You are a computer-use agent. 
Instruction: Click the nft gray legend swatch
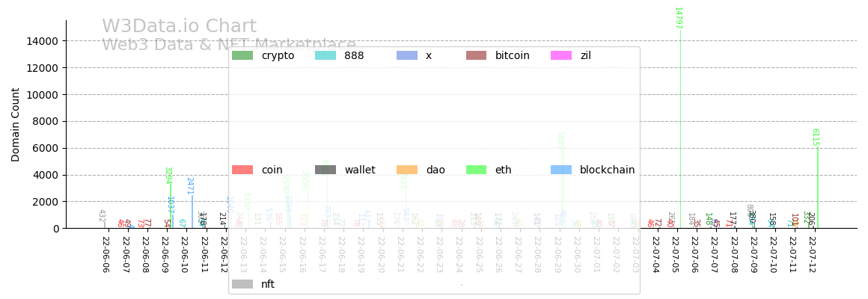tap(242, 284)
